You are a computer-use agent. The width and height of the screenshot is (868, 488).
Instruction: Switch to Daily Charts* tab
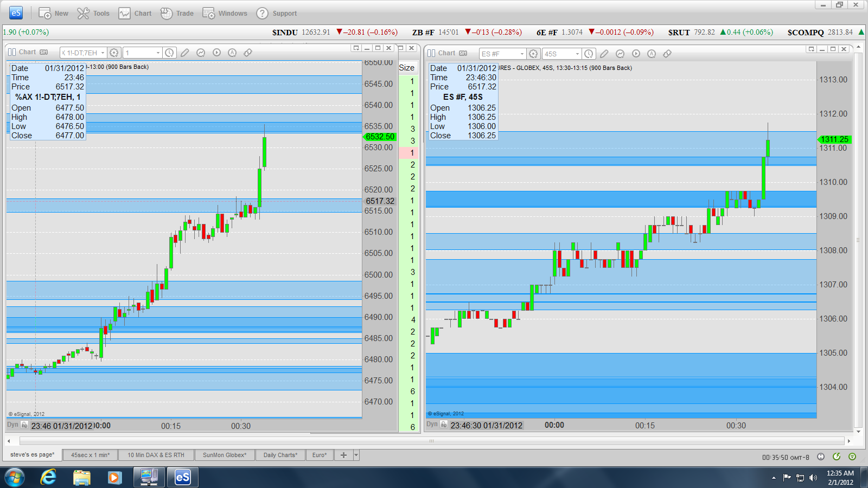280,455
